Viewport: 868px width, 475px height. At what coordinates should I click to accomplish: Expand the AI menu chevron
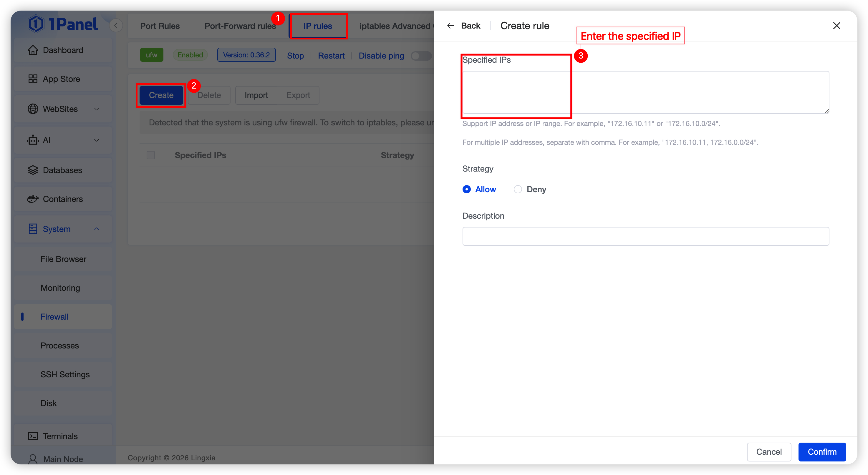pyautogui.click(x=96, y=140)
